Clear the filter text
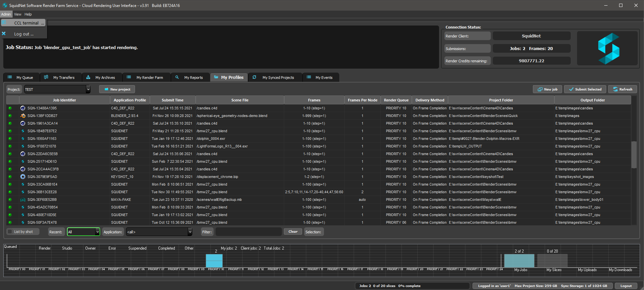Image resolution: width=644 pixels, height=290 pixels. coord(293,232)
